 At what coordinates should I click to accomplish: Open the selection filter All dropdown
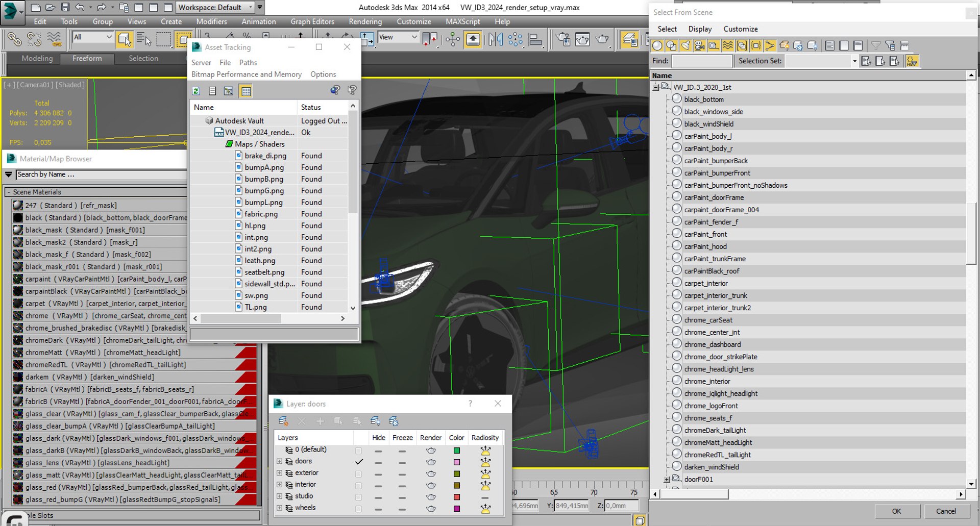click(93, 37)
